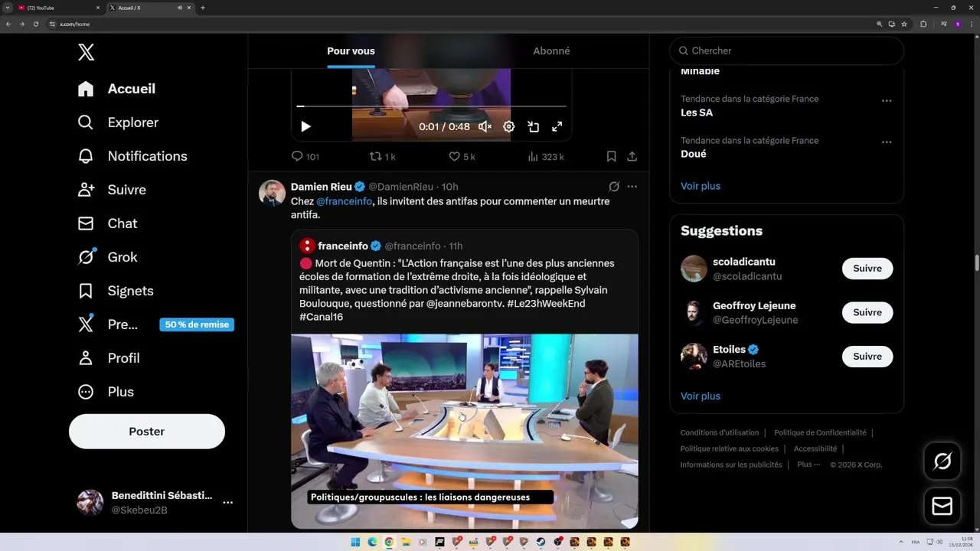
Task: Expand the Plus menu in sidebar
Action: pyautogui.click(x=106, y=392)
